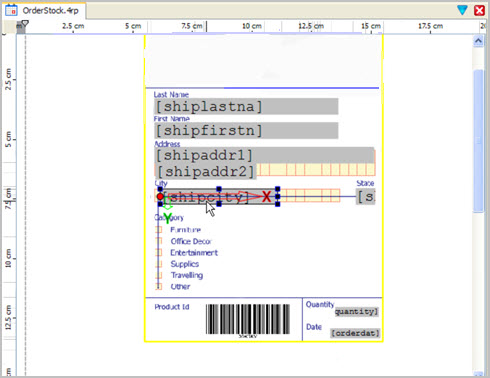
Task: Click the vertical scrollbar thumb
Action: pos(478,140)
